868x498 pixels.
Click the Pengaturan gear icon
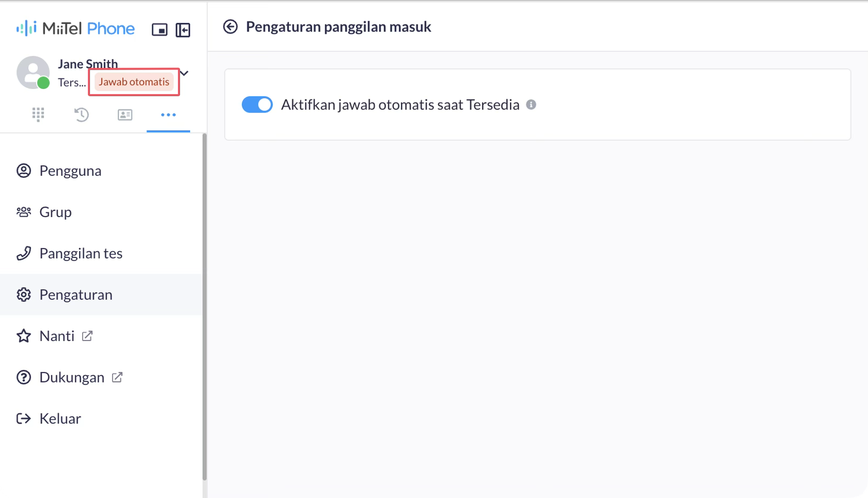click(x=24, y=295)
